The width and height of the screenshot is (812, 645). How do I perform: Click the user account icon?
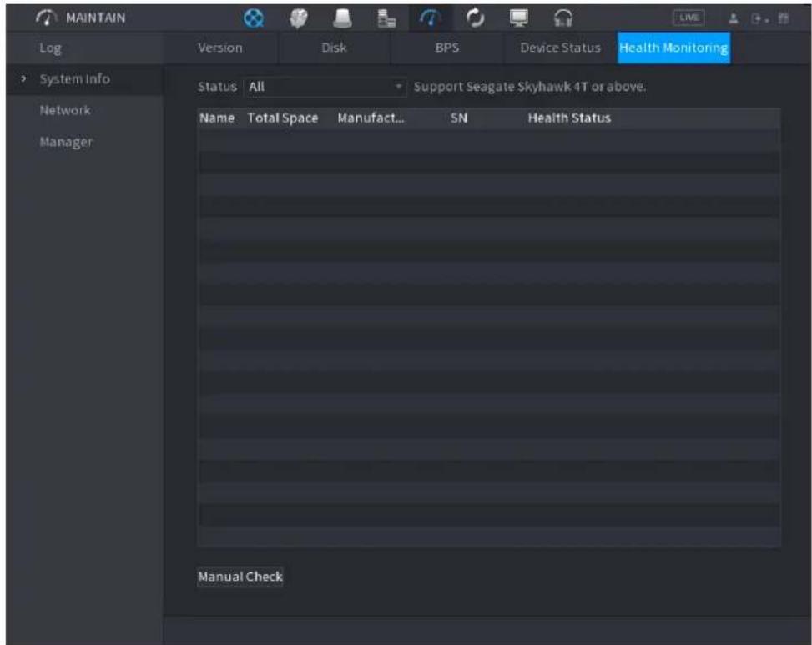pos(734,19)
